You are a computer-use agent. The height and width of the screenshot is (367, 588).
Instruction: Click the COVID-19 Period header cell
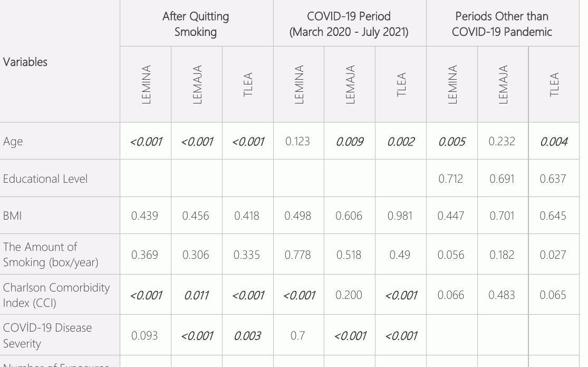(x=349, y=24)
